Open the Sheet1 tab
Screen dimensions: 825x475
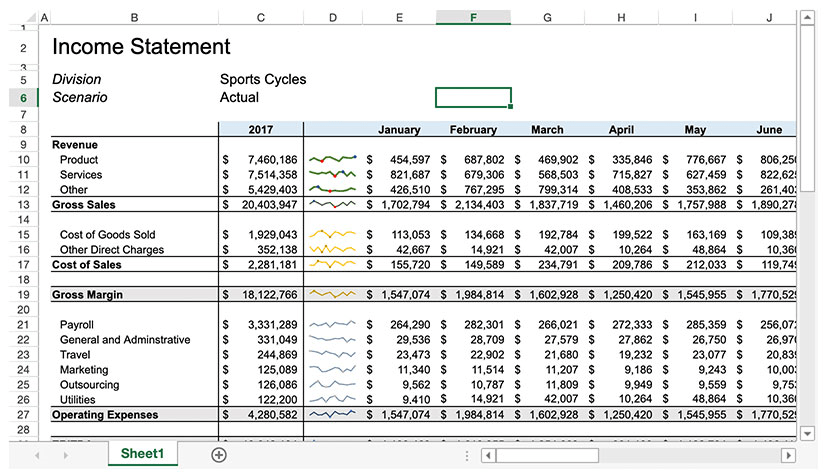[142, 454]
